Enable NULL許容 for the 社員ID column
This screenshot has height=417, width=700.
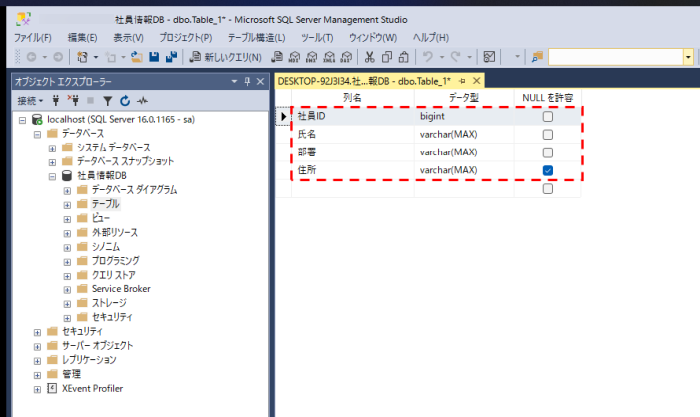(x=547, y=117)
